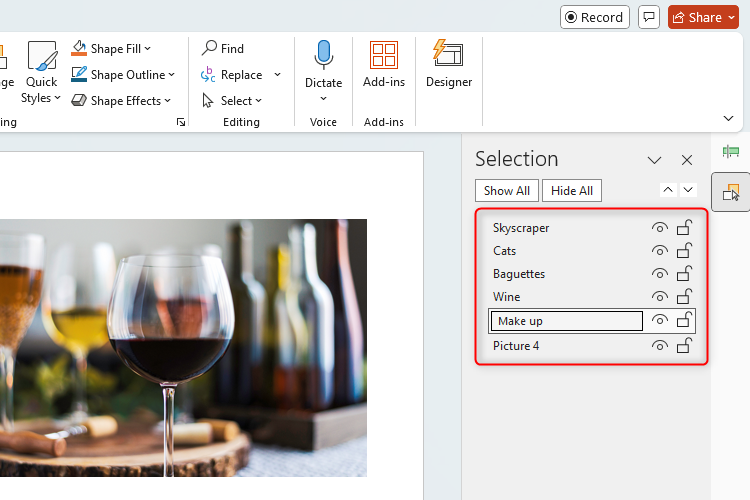Open the Comments pane icon
Screen dimensions: 750x500
[x=649, y=17]
